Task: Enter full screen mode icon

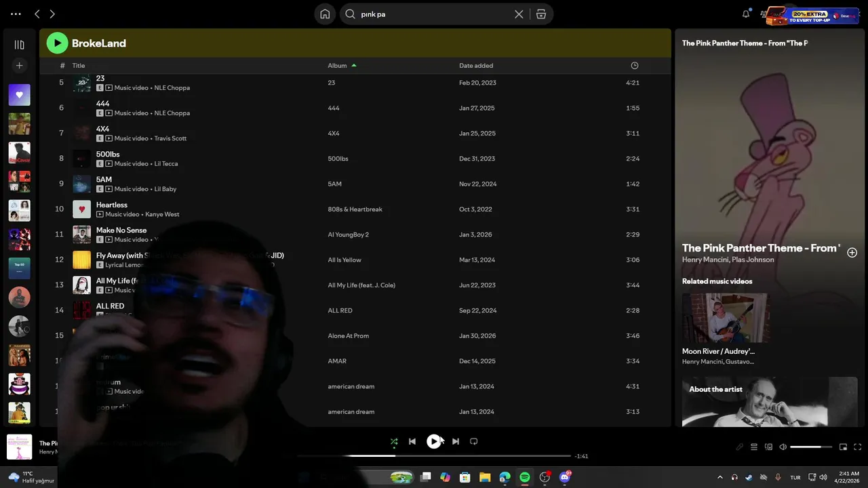Action: (x=857, y=447)
